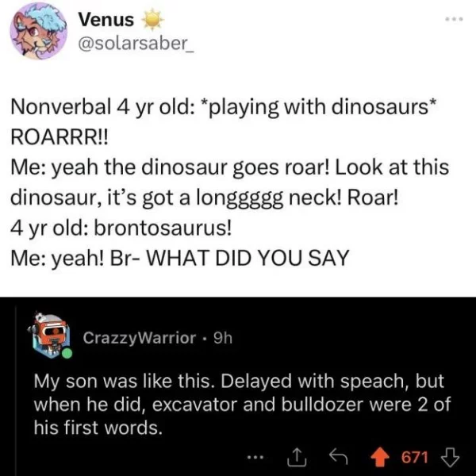Click the tweet text about brontosaurus

tap(121, 228)
